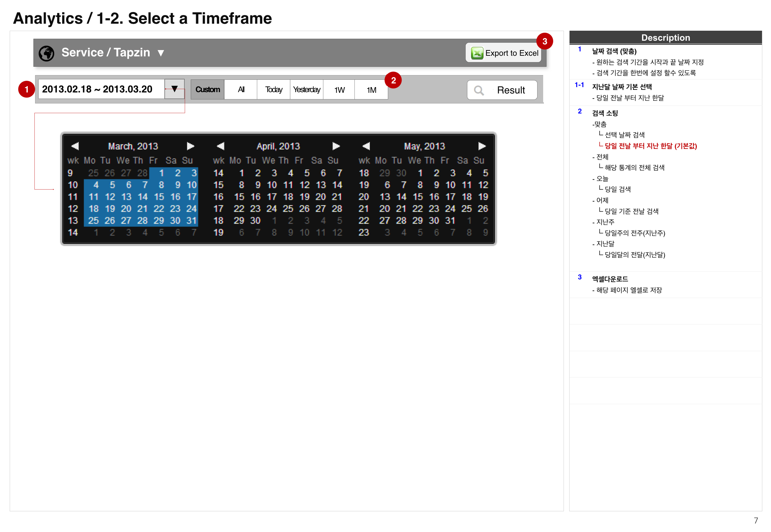This screenshot has width=771, height=532.
Task: Click the Export to Excel button
Action: click(x=503, y=53)
